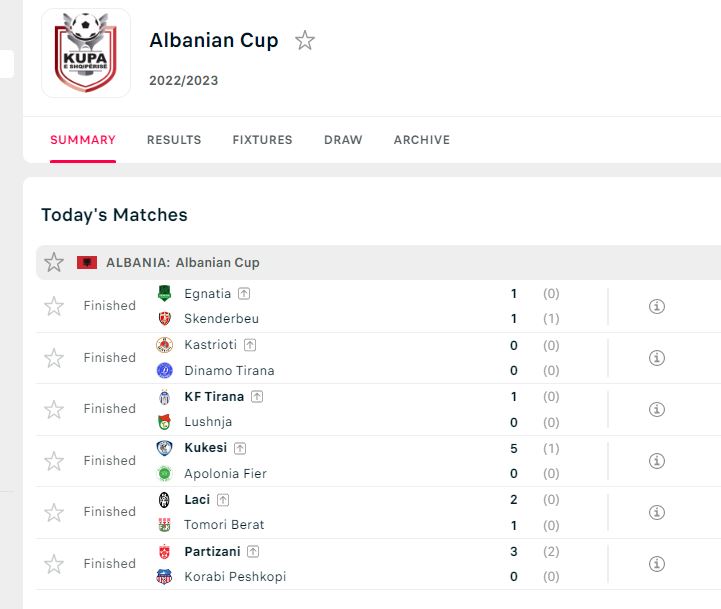Image resolution: width=721 pixels, height=609 pixels.
Task: Open the Skenderbeu team name
Action: coord(221,318)
